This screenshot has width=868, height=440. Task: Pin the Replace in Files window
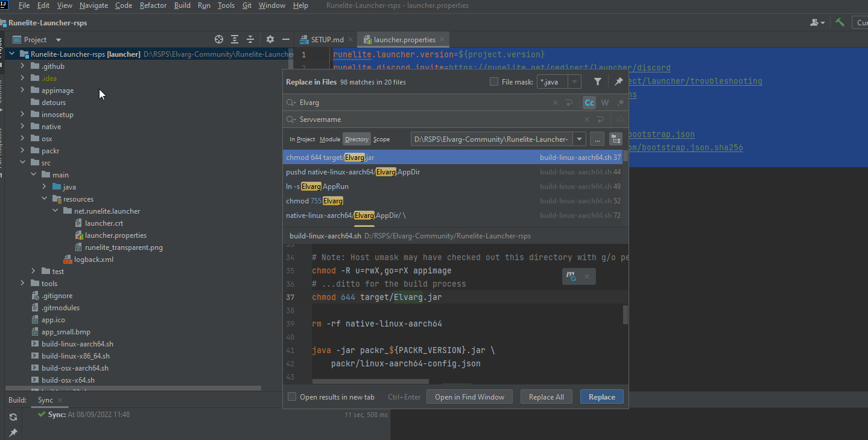click(618, 81)
